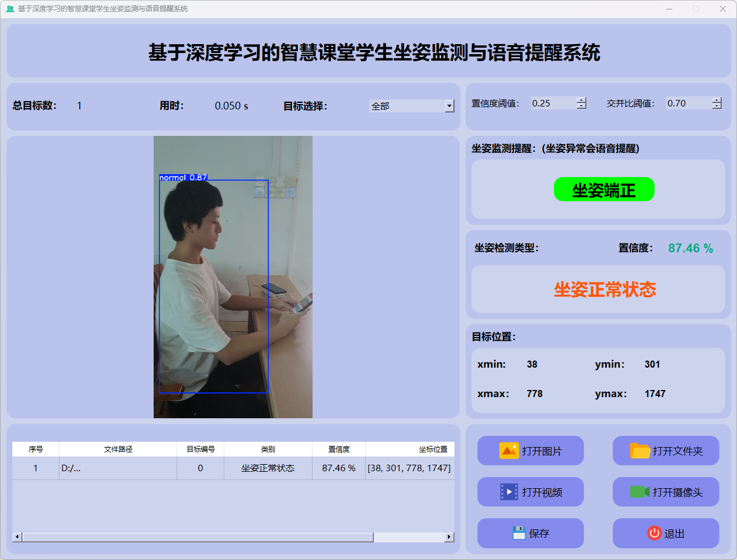Click the xmin value 38
The image size is (737, 560).
532,364
